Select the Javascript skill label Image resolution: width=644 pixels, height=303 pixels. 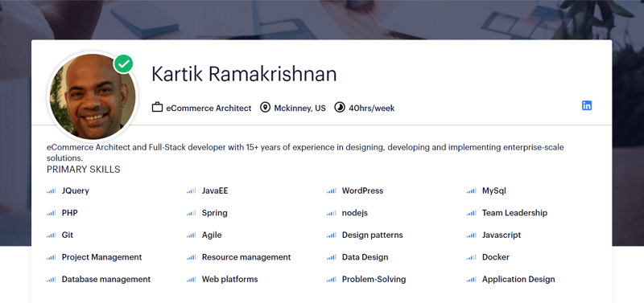click(502, 235)
